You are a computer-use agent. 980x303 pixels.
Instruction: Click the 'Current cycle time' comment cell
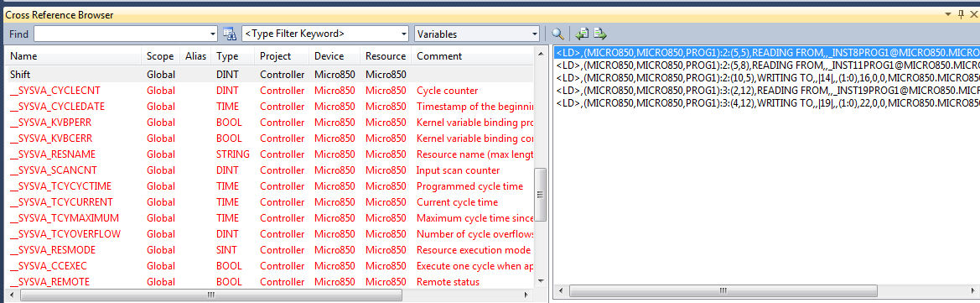[458, 202]
